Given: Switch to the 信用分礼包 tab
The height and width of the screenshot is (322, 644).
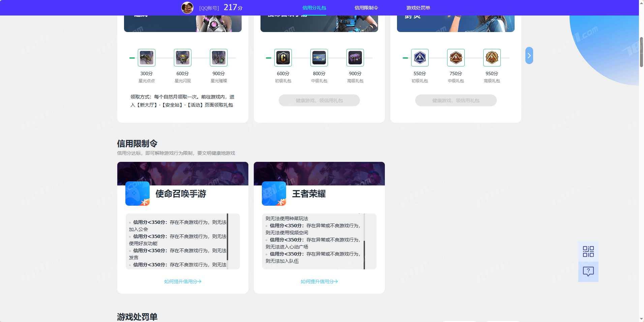Looking at the screenshot, I should pos(314,8).
